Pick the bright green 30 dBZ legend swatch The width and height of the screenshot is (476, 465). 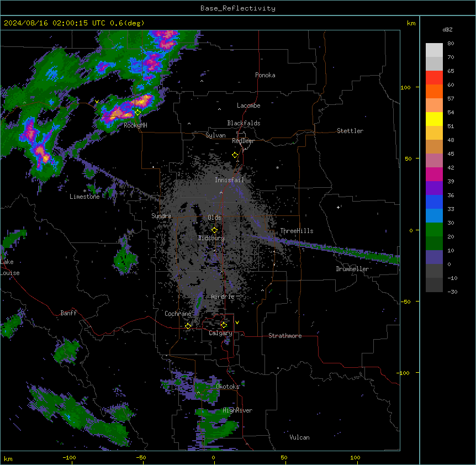(x=434, y=230)
